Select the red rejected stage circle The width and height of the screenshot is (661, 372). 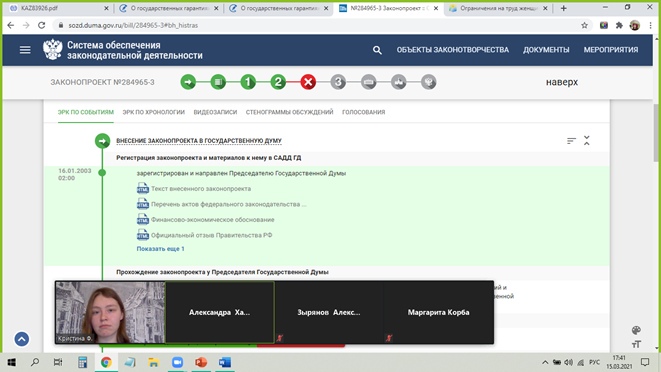[x=308, y=82]
